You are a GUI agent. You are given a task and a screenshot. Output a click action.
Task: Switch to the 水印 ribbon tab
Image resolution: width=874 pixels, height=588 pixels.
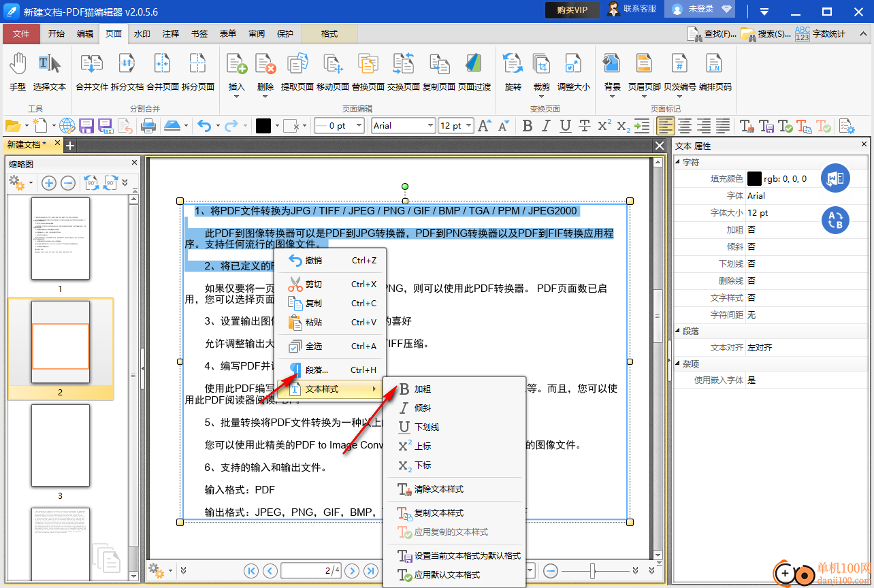click(142, 34)
